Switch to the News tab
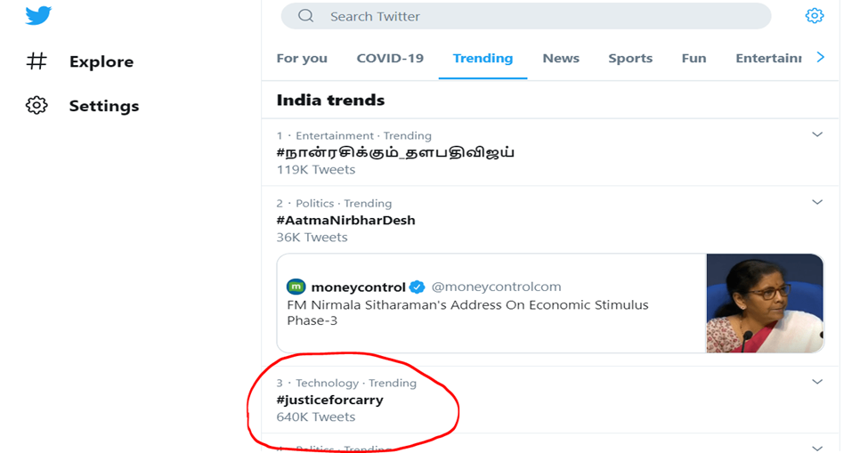The height and width of the screenshot is (453, 868). tap(561, 58)
